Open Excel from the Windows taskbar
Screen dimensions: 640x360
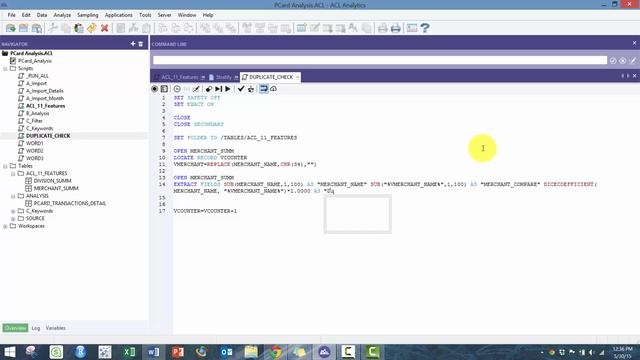click(129, 352)
